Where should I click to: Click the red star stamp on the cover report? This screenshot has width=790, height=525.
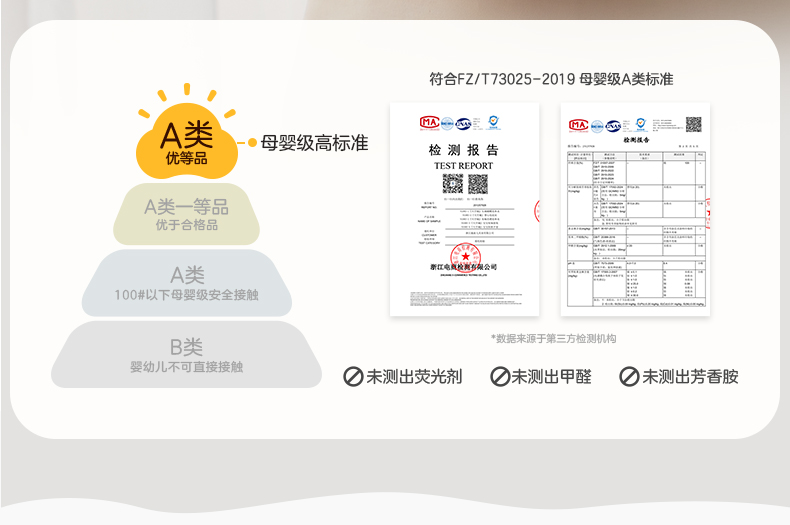[465, 256]
